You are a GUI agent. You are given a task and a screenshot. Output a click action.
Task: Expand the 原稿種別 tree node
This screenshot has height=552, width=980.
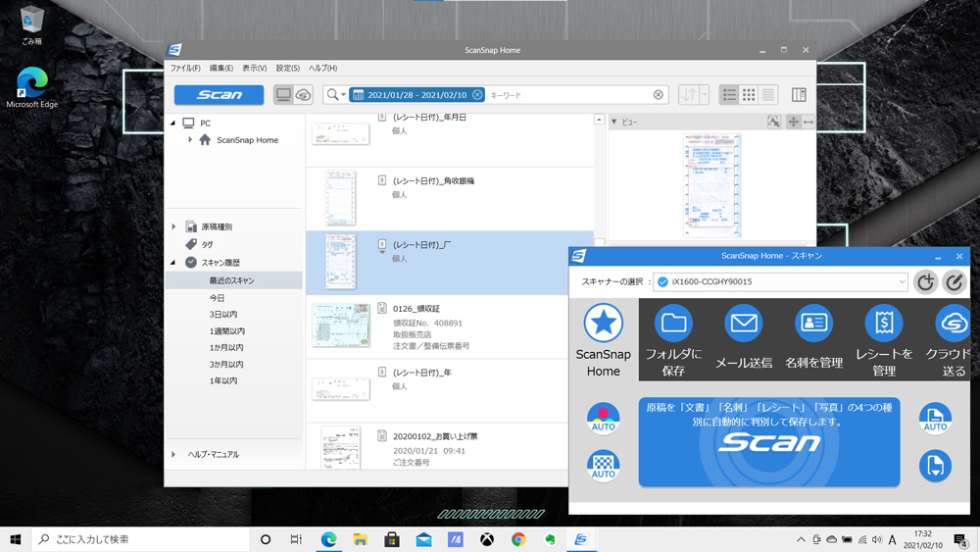pos(174,226)
